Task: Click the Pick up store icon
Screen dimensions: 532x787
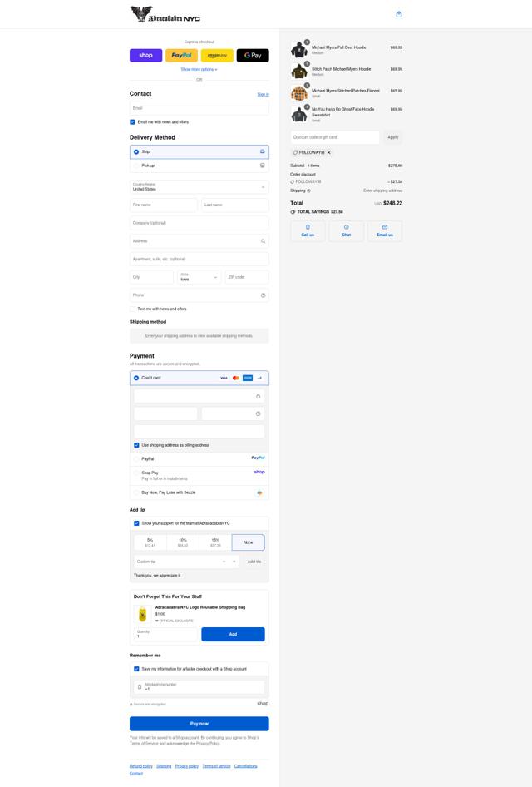Action: click(x=262, y=165)
